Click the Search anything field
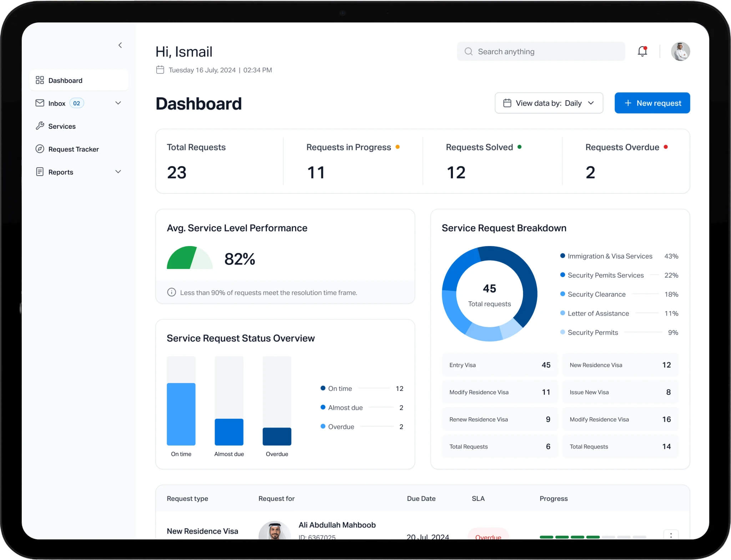731x560 pixels. tap(541, 52)
